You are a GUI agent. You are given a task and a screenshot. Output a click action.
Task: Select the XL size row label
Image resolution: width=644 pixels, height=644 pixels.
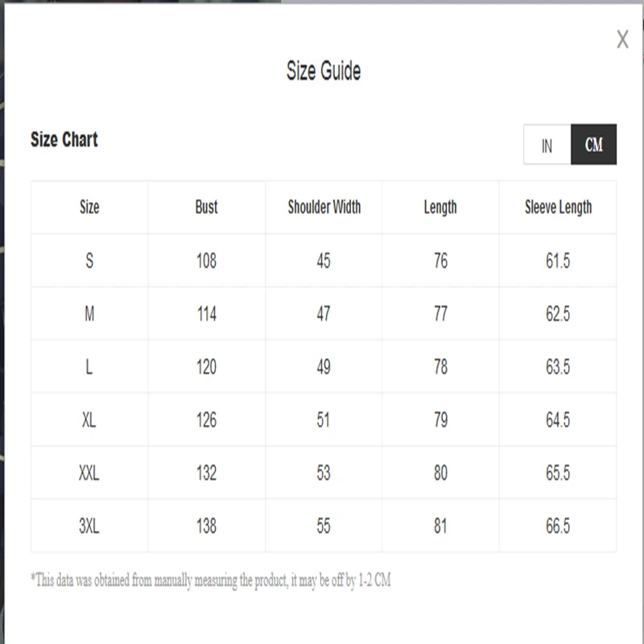89,419
